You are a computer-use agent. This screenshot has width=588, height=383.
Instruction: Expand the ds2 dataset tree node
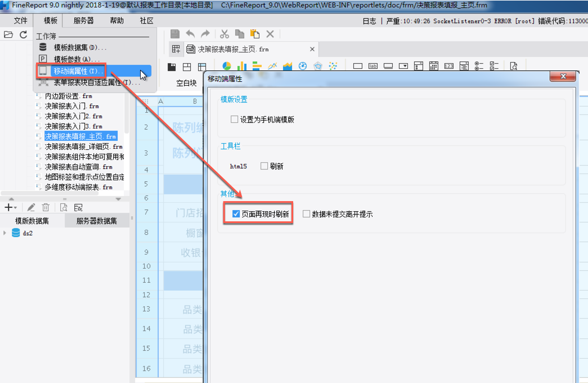[5, 233]
